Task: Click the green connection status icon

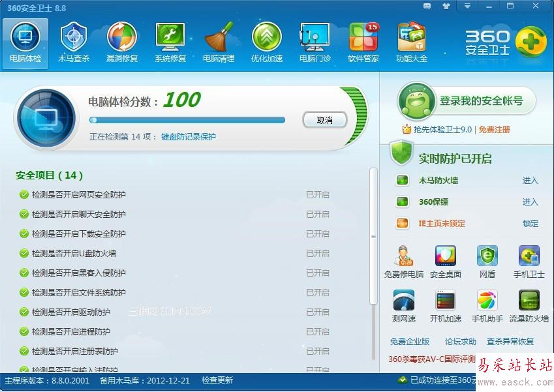Action: (x=402, y=380)
